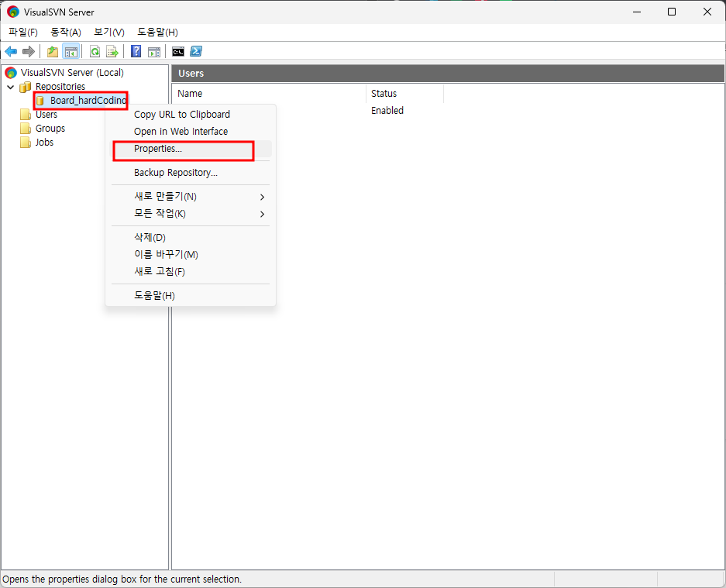726x588 pixels.
Task: Choose Backup Repository... option
Action: [x=191, y=173]
